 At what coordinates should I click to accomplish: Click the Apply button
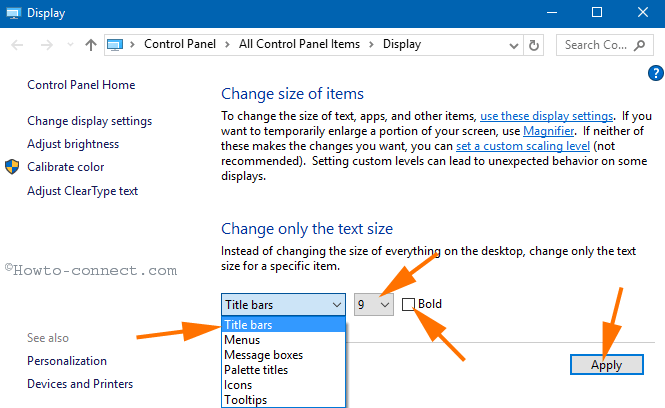[x=606, y=365]
